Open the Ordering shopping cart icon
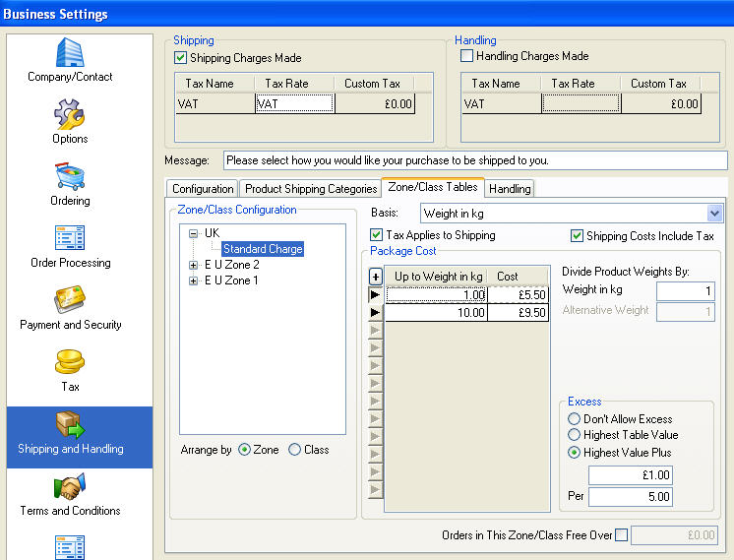 pos(70,176)
